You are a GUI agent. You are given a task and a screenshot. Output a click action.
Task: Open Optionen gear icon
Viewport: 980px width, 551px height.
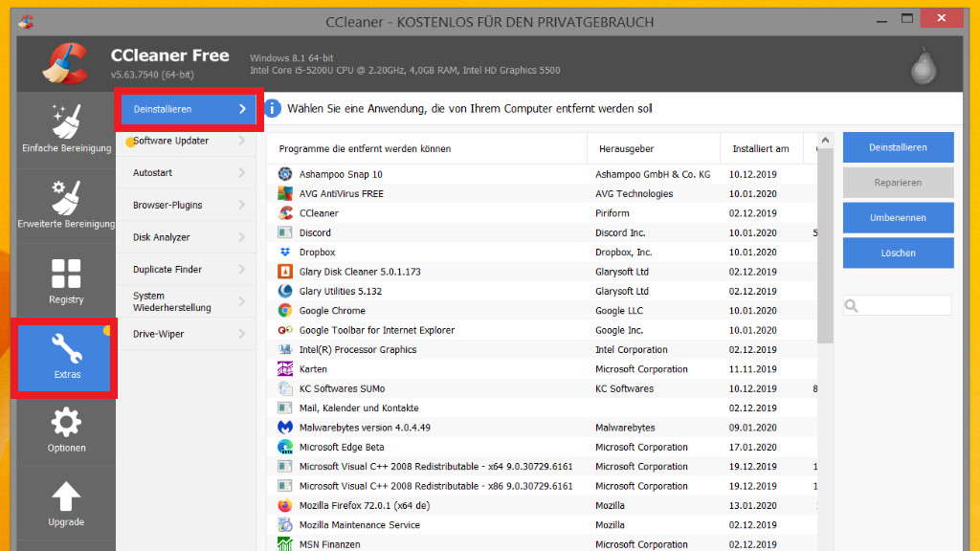click(66, 422)
